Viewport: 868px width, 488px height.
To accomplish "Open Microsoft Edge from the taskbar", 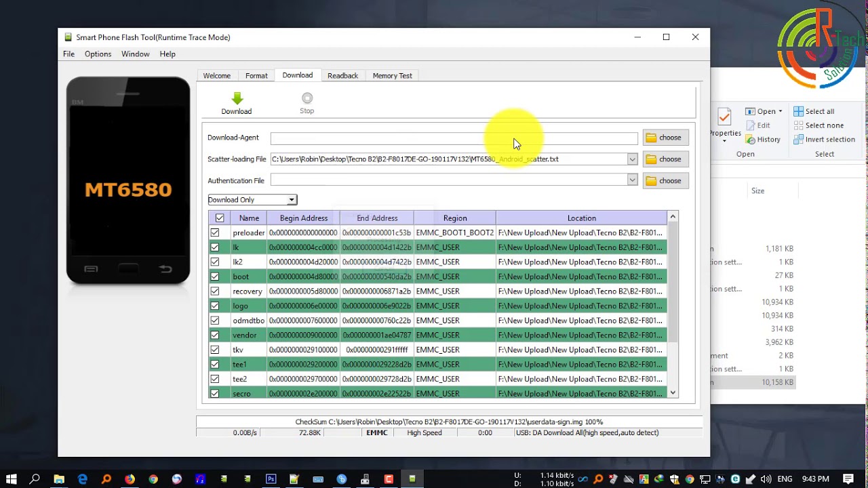I will coord(83,479).
